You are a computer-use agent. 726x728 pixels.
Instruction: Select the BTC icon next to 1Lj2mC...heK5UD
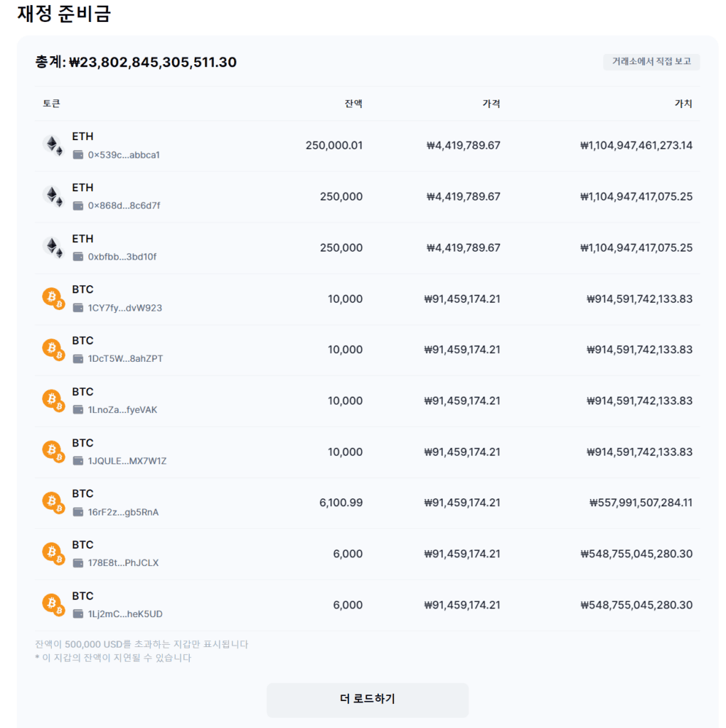coord(53,604)
